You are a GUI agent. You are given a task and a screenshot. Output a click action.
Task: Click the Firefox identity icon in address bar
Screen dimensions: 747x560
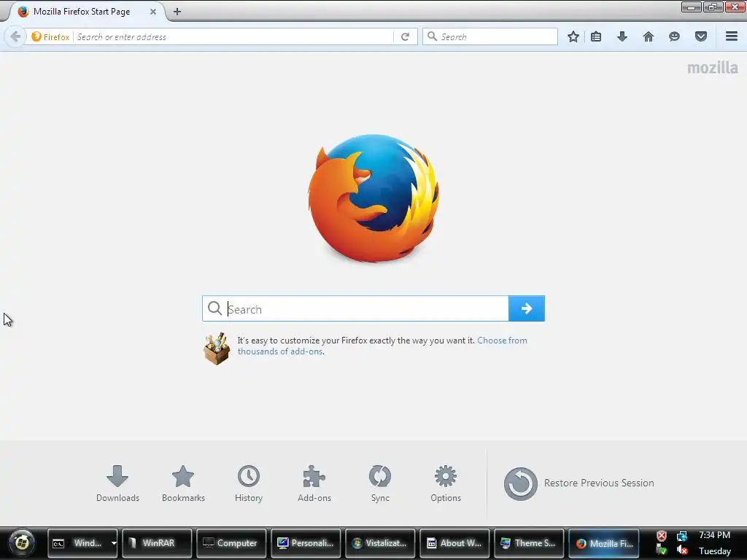pyautogui.click(x=50, y=36)
